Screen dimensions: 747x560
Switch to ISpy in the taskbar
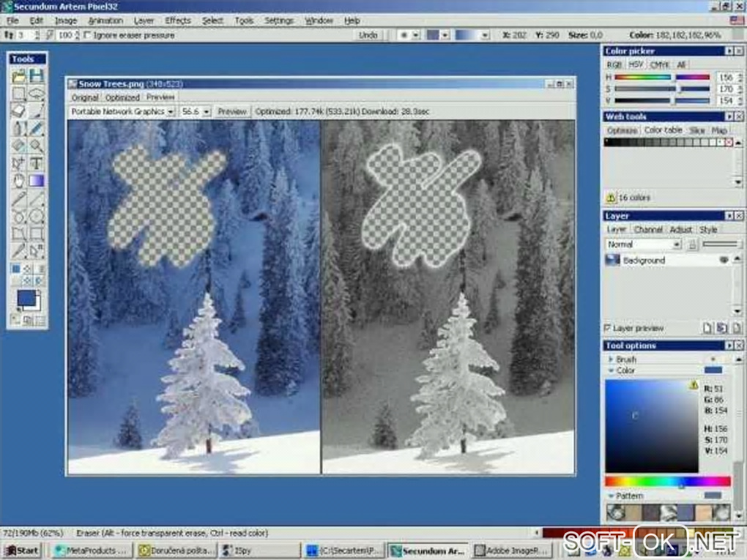[x=260, y=551]
